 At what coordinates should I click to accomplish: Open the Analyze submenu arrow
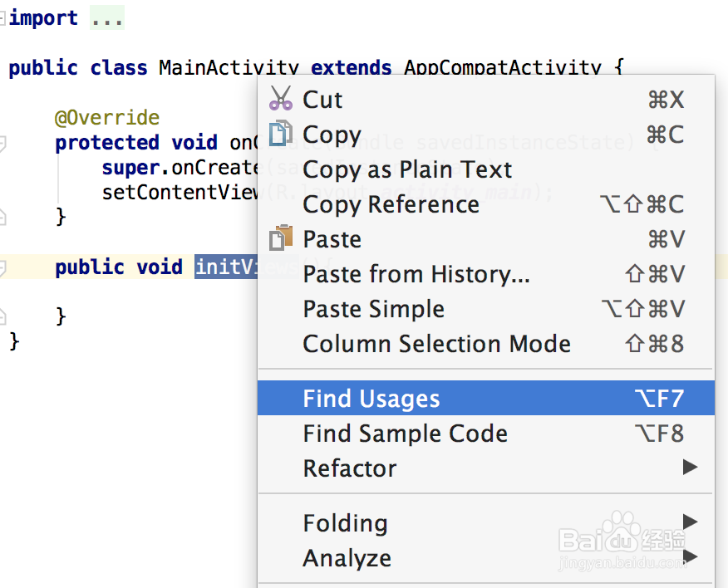689,556
